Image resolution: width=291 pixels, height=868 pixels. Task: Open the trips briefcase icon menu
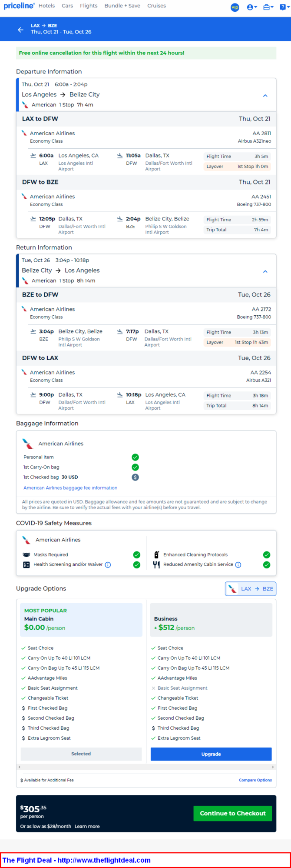268,7
